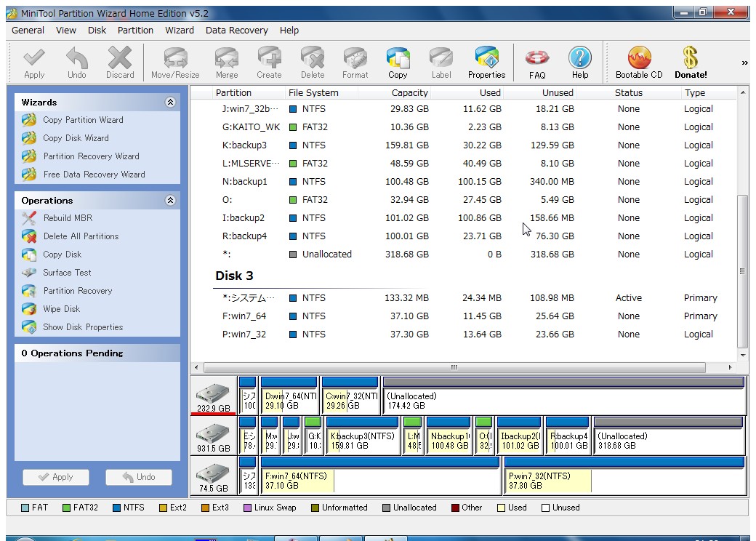Select P:win7_32(NTFS) block in disk map
This screenshot has height=541, width=756.
[625, 476]
